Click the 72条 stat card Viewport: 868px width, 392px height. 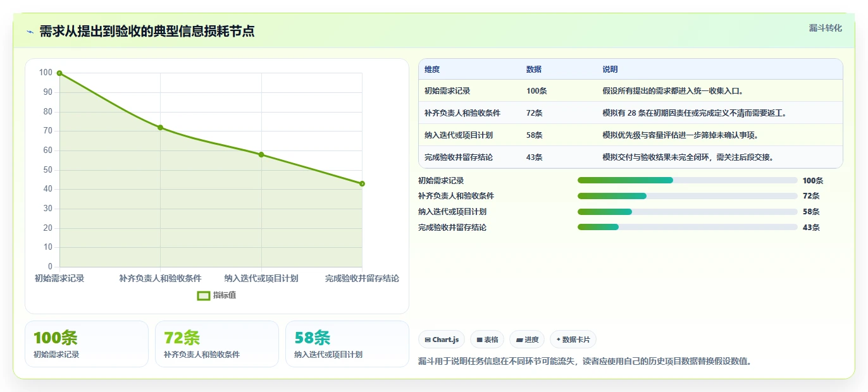217,344
